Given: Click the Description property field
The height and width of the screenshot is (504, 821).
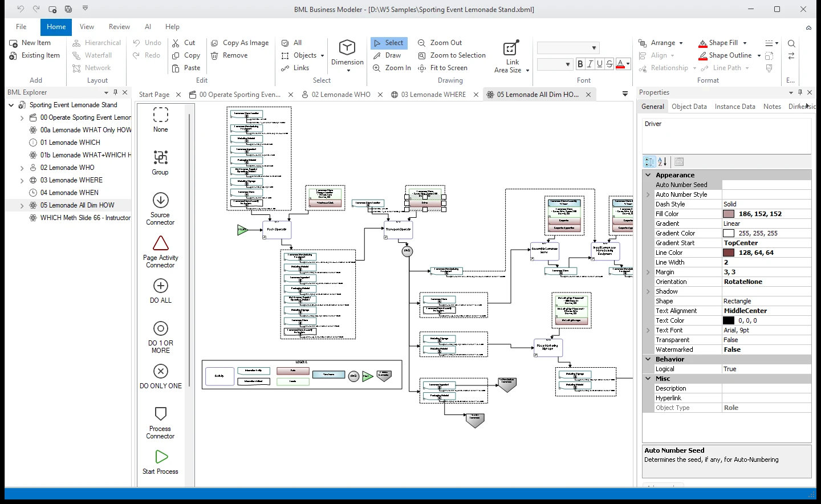Looking at the screenshot, I should tap(767, 388).
